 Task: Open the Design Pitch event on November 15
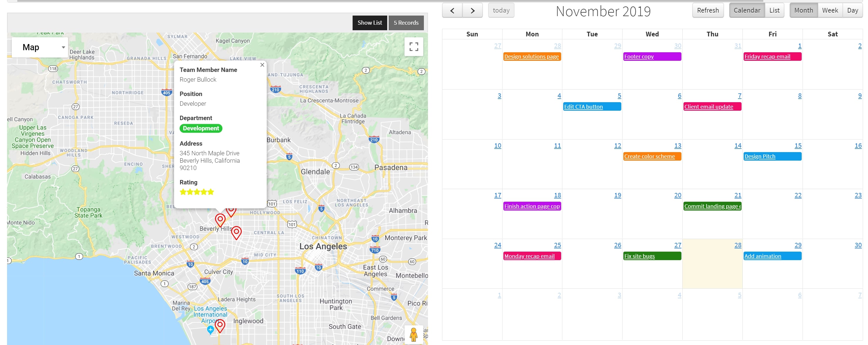coord(760,156)
